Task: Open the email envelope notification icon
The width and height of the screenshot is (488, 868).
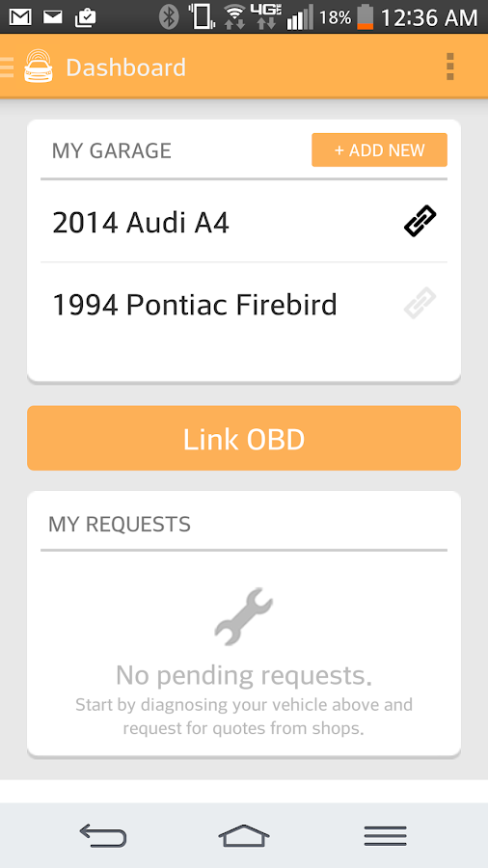Action: 53,17
